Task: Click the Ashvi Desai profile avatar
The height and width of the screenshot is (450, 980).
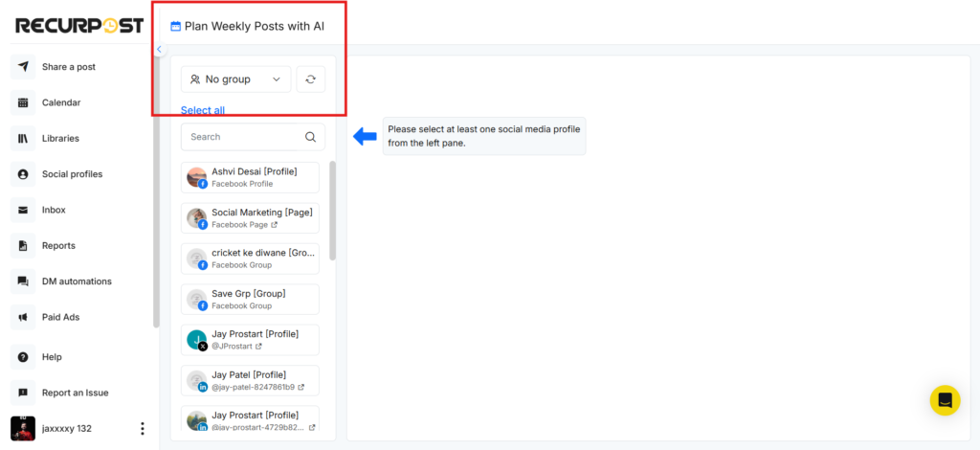Action: (x=197, y=177)
